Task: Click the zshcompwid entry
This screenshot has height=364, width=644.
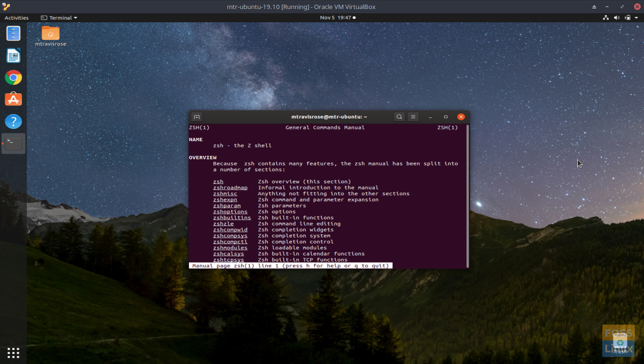Action: (230, 229)
